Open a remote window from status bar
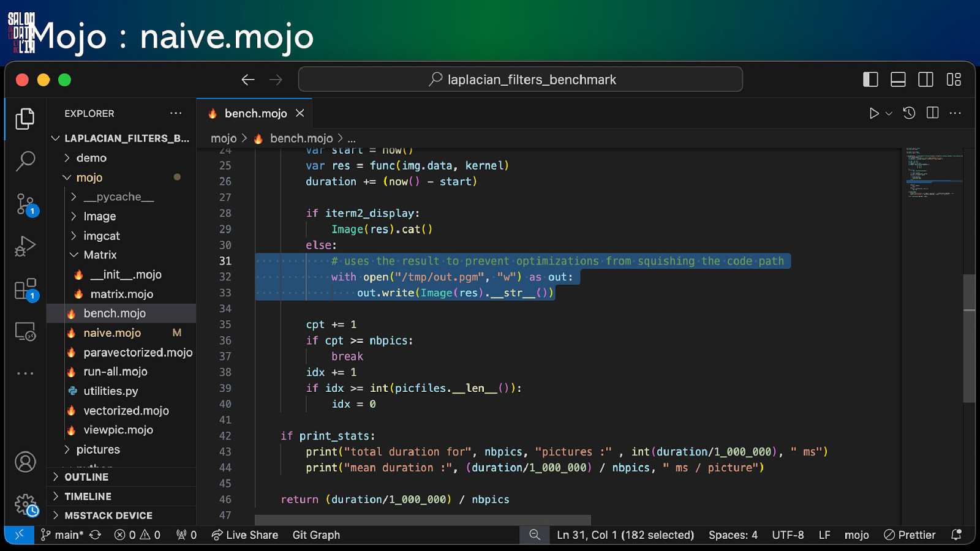This screenshot has width=980, height=551. 20,534
